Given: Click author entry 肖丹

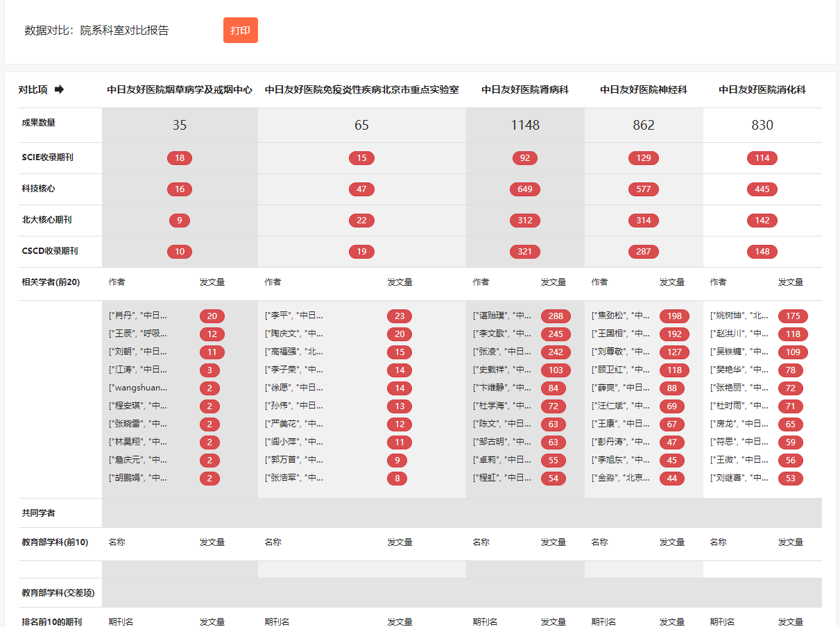Looking at the screenshot, I should click(138, 316).
